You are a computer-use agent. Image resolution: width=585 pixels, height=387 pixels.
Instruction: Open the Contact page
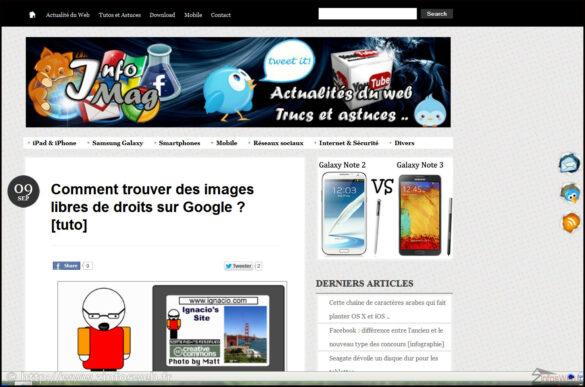[x=220, y=15]
